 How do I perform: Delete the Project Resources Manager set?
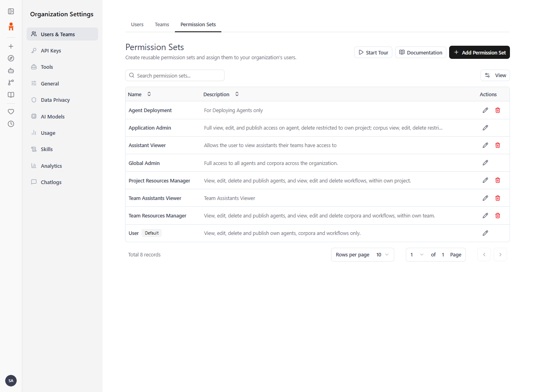click(498, 180)
